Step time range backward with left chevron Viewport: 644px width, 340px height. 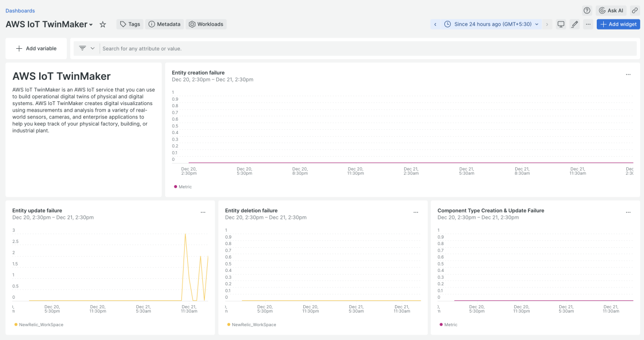[x=435, y=24]
